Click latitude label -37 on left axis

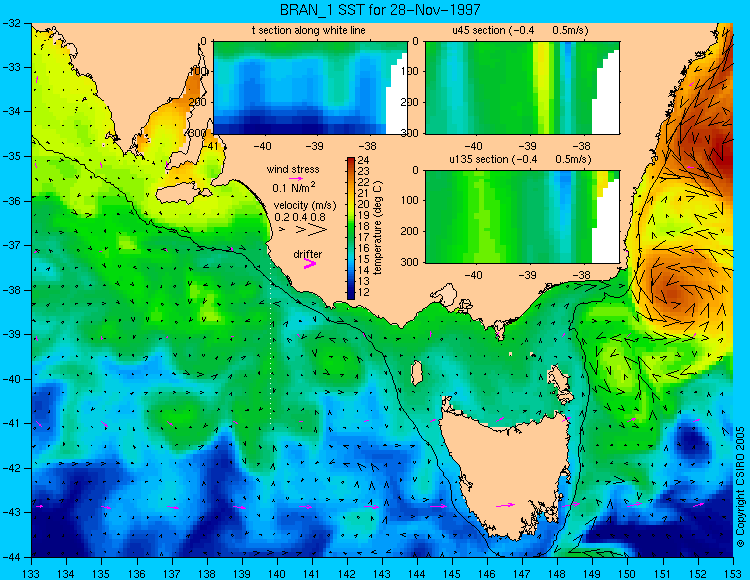coord(12,245)
